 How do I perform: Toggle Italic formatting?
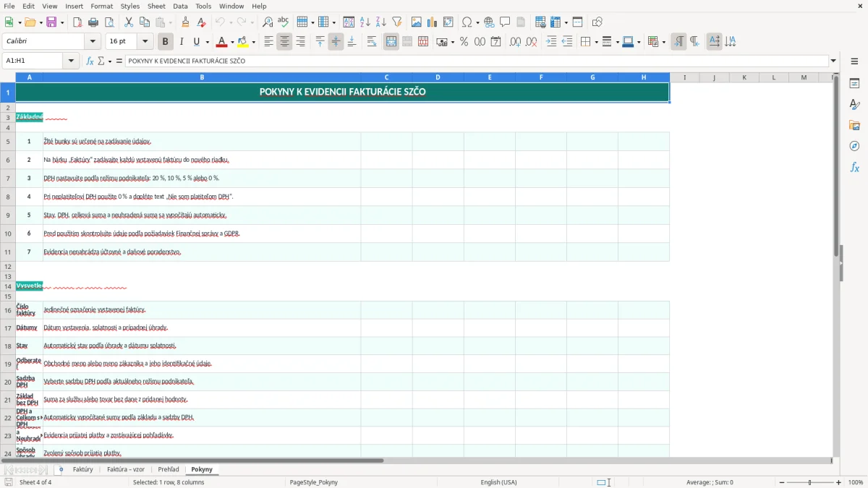tap(182, 42)
